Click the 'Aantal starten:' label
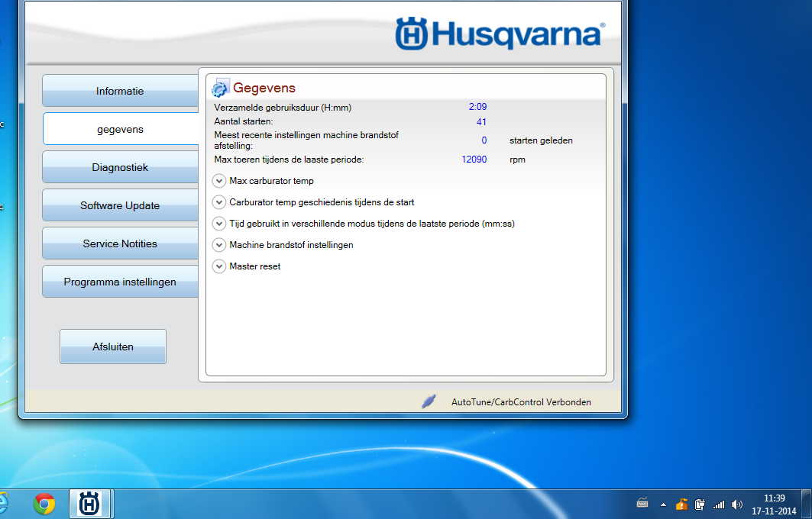 click(244, 121)
